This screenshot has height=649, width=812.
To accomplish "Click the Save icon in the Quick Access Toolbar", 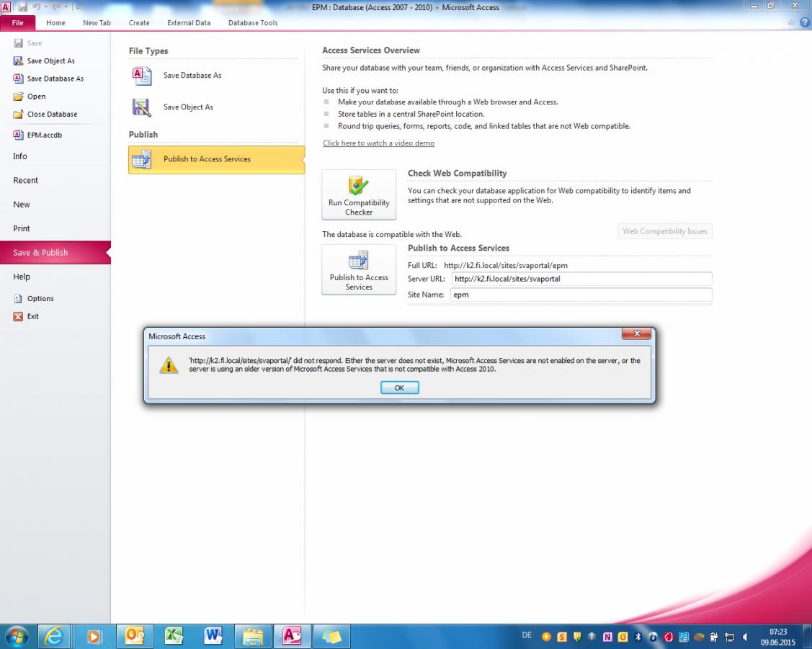I will [x=22, y=6].
